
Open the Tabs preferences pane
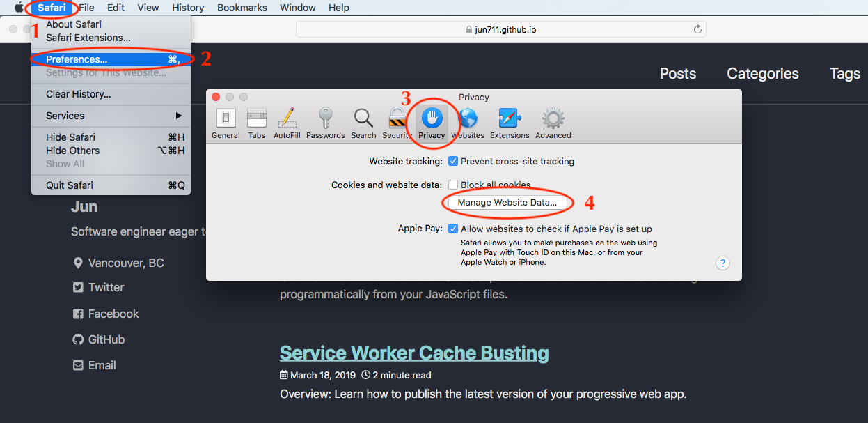point(257,123)
